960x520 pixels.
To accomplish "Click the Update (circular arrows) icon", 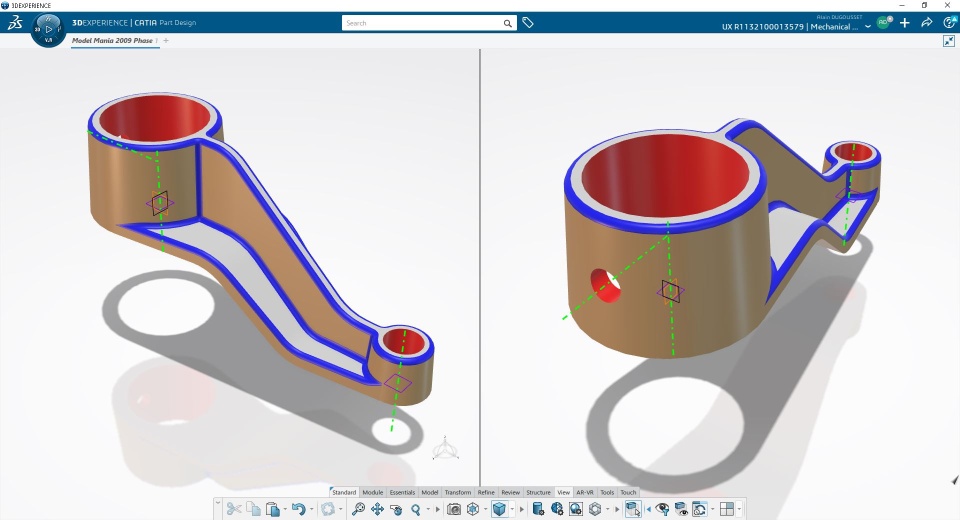I will [329, 509].
